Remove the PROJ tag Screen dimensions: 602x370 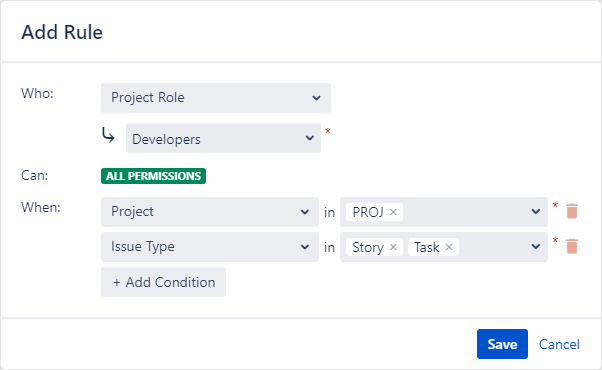point(393,212)
